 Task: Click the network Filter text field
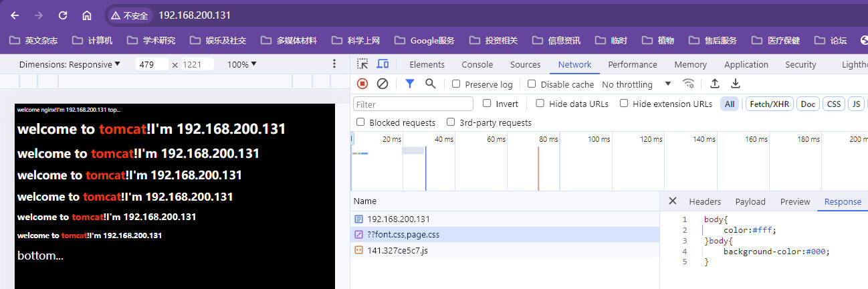(413, 104)
